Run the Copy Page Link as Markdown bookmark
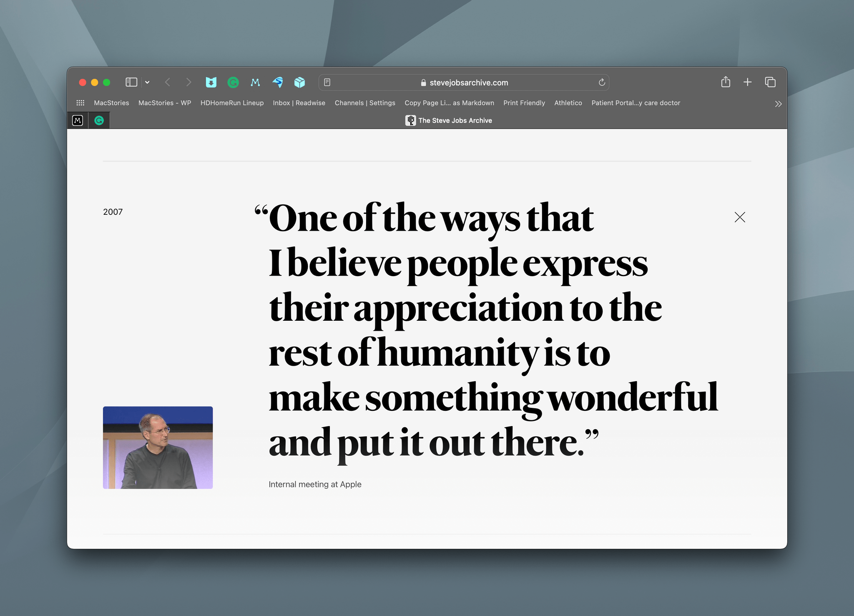Viewport: 854px width, 616px height. (x=449, y=103)
